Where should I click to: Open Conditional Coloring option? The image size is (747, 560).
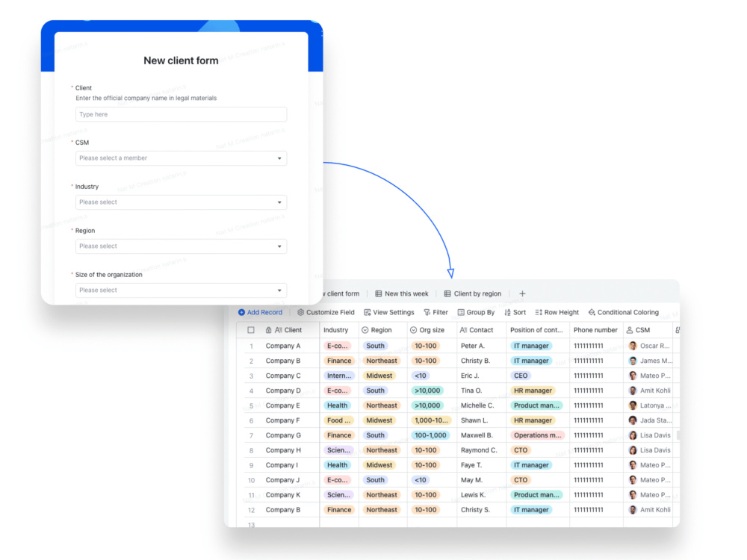click(624, 312)
